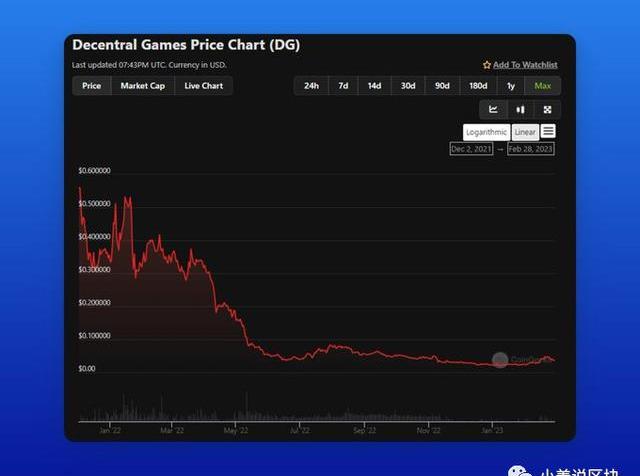This screenshot has width=640, height=476.
Task: Click the fullscreen expand chart icon
Action: pos(547,109)
